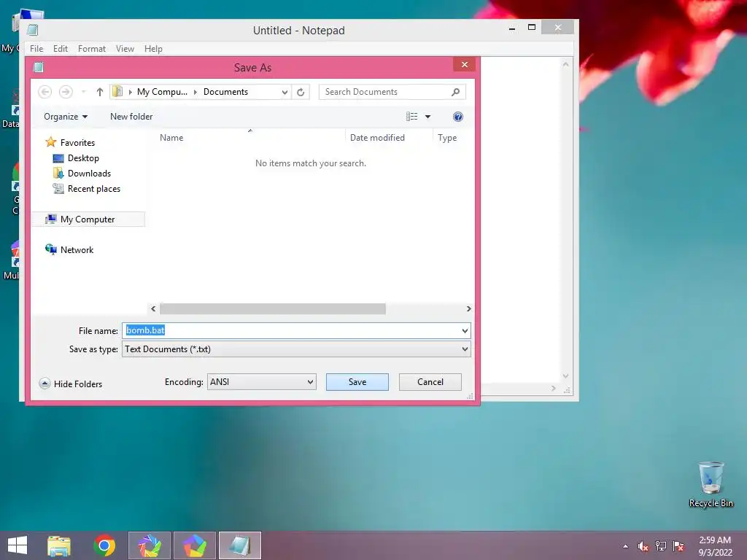Open Action Center flag icon
This screenshot has width=747, height=560.
coord(678,546)
